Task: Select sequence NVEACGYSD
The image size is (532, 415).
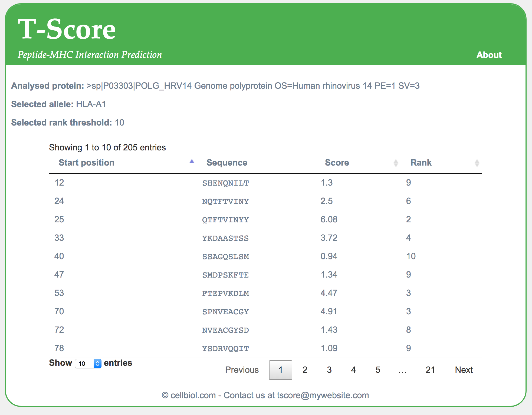Action: pyautogui.click(x=225, y=330)
